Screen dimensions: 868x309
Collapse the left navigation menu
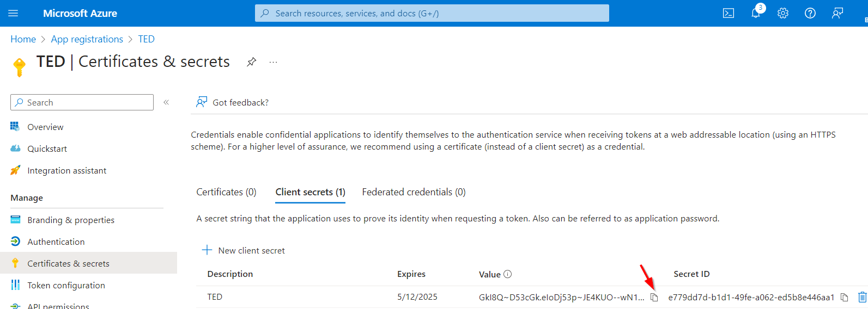click(166, 102)
